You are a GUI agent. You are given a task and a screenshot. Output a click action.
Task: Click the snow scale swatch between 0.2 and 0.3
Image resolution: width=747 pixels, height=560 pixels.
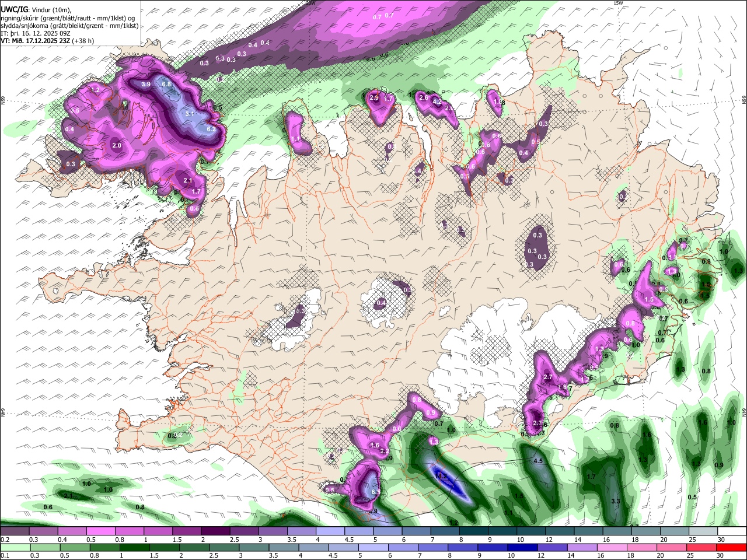tap(15, 531)
